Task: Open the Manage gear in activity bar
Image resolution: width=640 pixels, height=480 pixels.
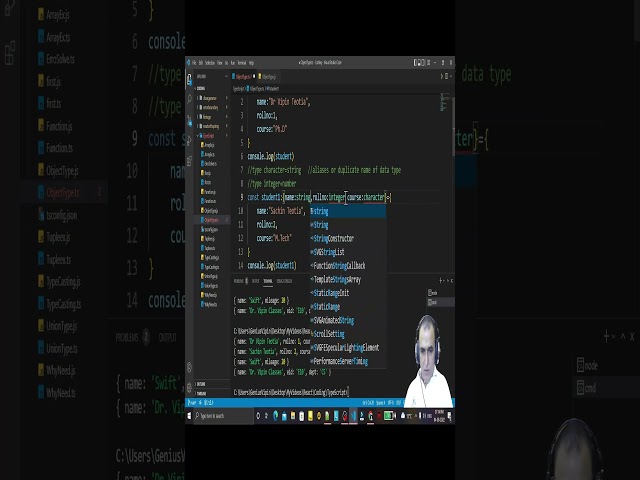Action: 189,387
